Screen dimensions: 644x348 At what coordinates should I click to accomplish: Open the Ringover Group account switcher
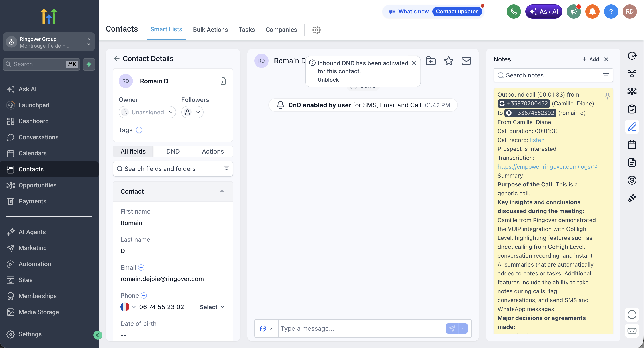(49, 42)
